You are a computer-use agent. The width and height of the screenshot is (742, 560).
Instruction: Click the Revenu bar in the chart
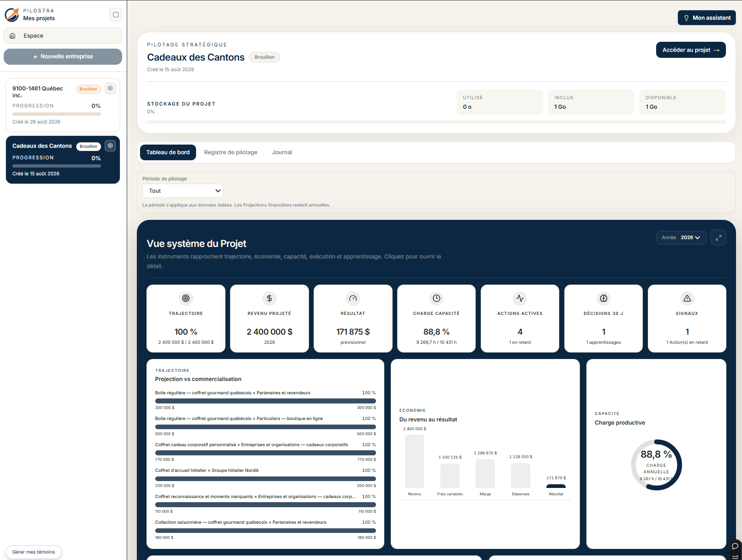point(415,461)
